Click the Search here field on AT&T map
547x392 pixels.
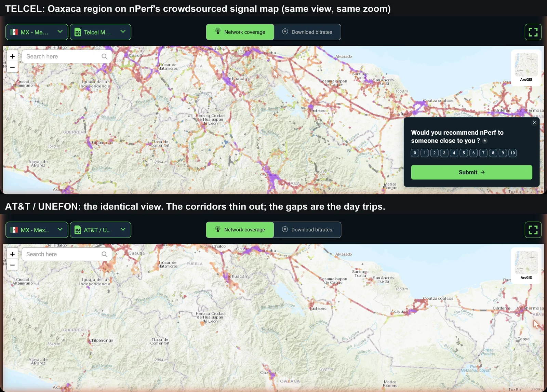(x=67, y=254)
